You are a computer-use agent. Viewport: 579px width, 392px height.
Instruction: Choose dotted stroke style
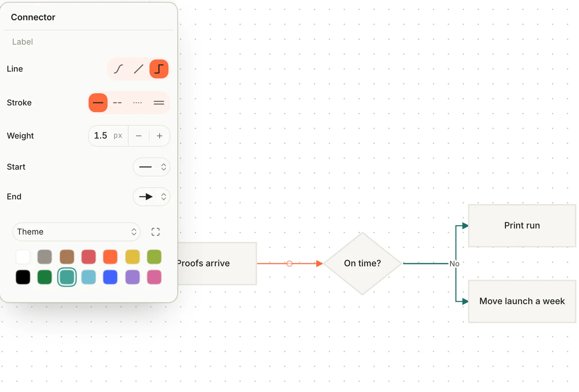[138, 103]
